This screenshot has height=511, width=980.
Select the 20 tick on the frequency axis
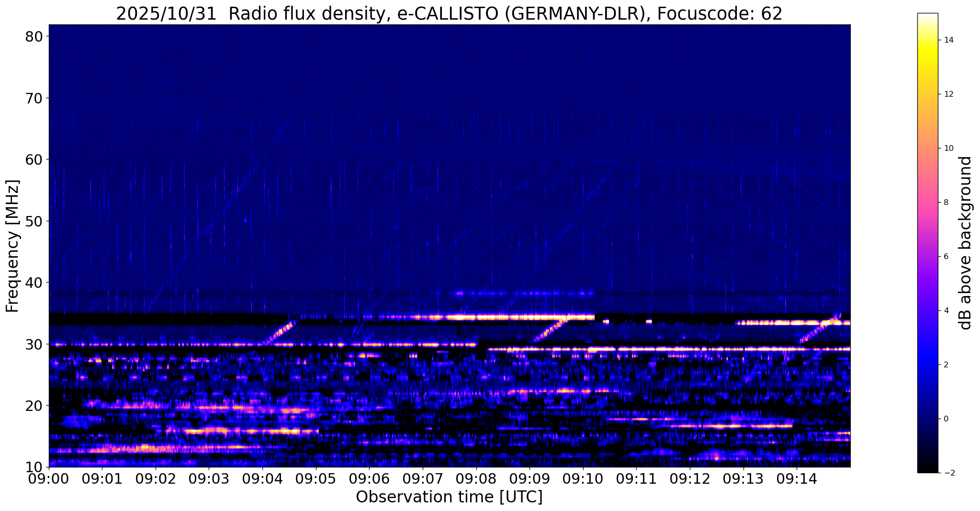35,406
